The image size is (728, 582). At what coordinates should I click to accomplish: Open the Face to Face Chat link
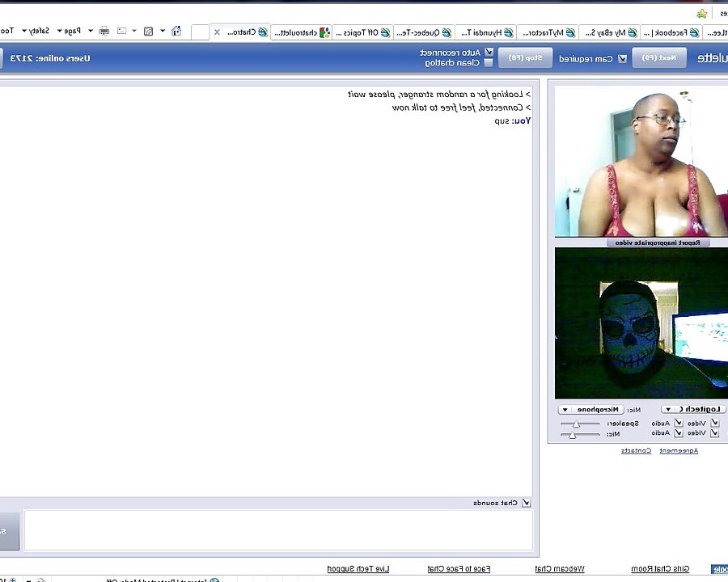point(459,568)
